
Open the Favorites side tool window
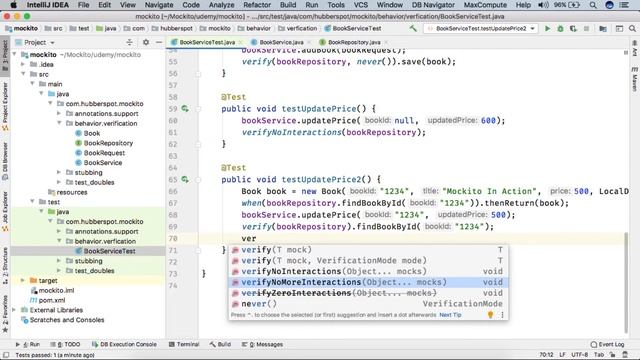click(x=5, y=313)
